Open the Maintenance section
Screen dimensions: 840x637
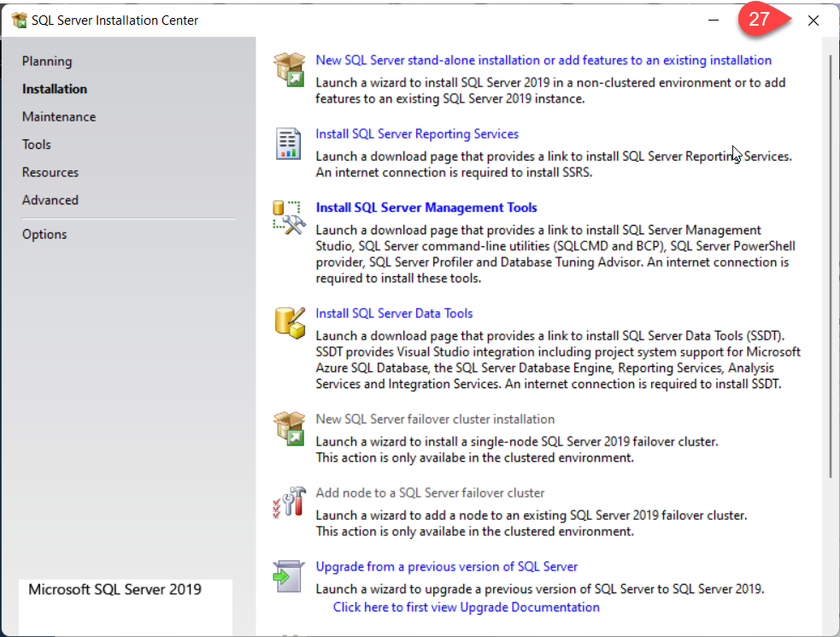59,117
